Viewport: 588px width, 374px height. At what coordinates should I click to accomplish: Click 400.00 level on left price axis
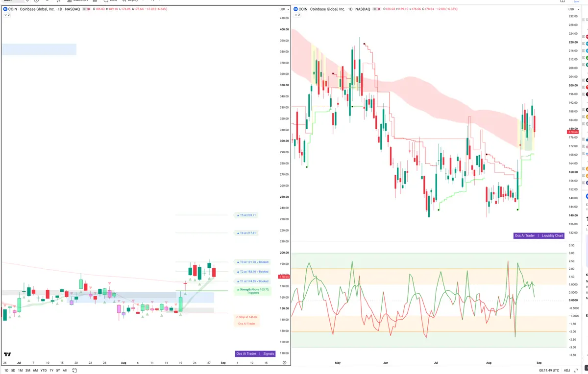284,29
